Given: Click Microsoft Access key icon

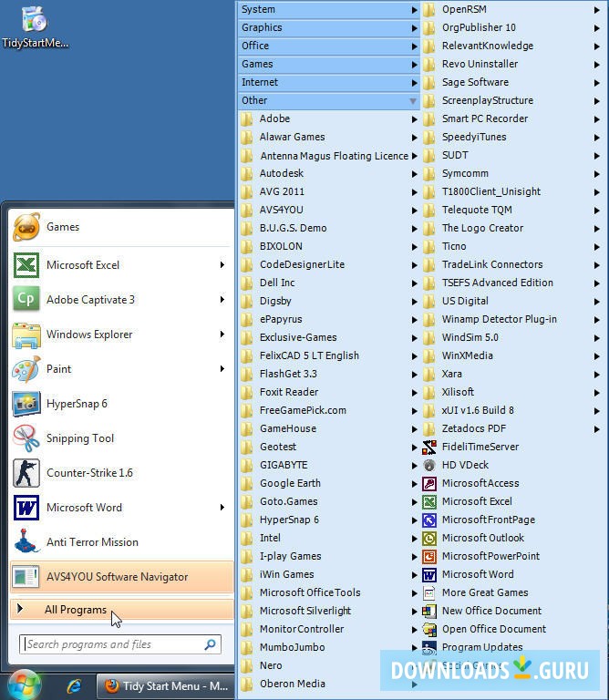Looking at the screenshot, I should point(429,483).
